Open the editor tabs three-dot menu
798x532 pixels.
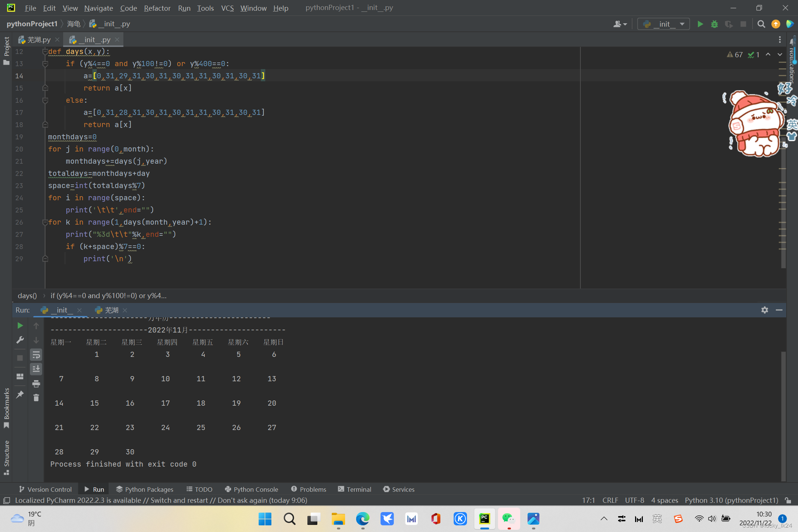(780, 40)
